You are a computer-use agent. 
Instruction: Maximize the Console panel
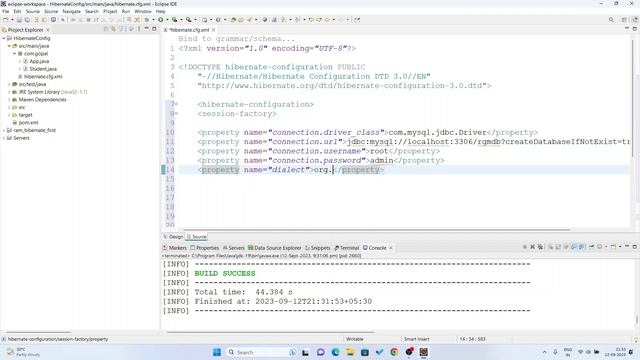click(x=634, y=247)
